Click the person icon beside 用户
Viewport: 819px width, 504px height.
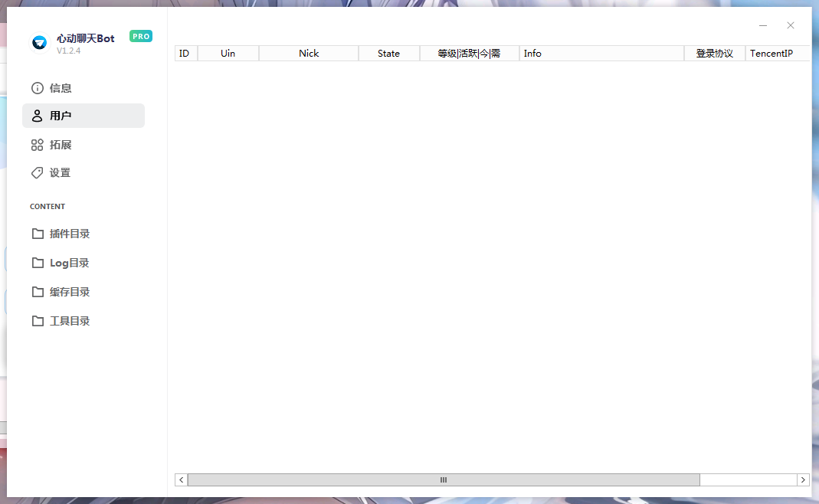(37, 116)
